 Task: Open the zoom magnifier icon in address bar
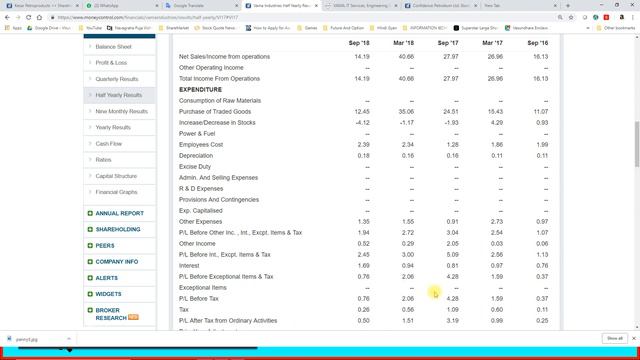560,18
